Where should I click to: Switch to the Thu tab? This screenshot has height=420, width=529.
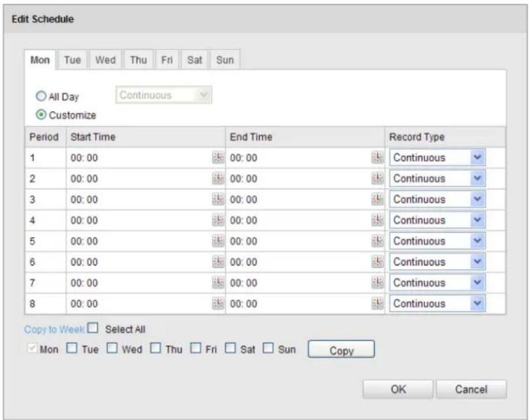pyautogui.click(x=138, y=60)
